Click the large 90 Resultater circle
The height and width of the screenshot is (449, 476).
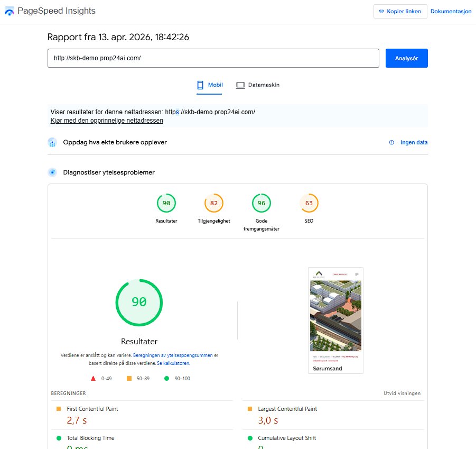click(139, 303)
